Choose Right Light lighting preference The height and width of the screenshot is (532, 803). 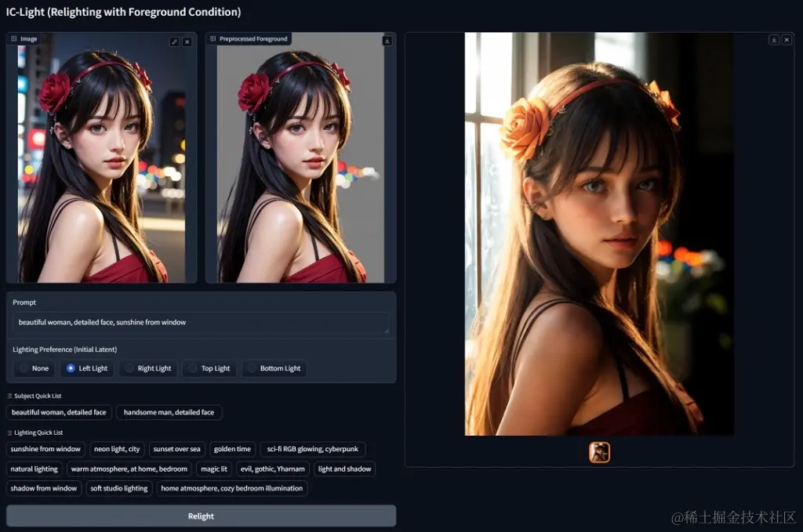coord(148,368)
